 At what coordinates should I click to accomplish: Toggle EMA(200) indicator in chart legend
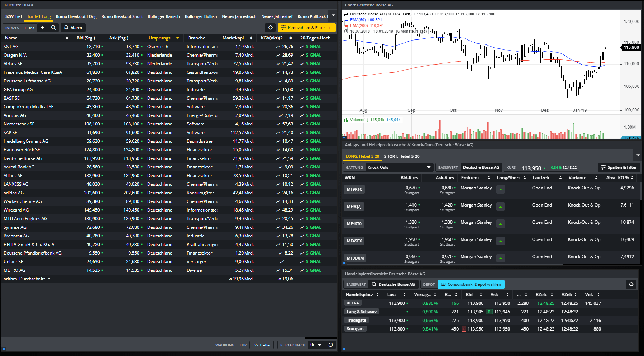coord(367,26)
